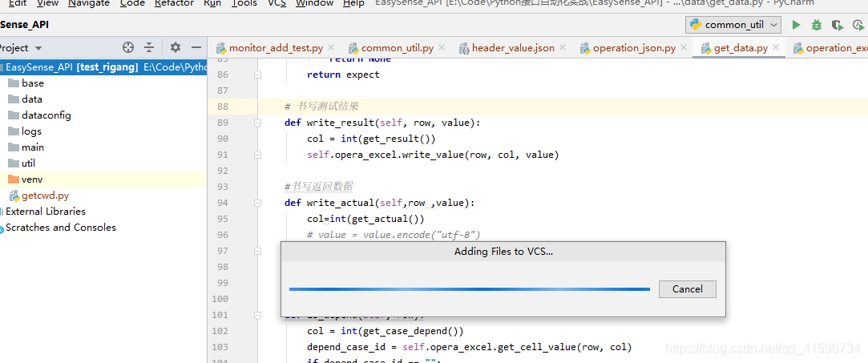Open the Window menu
868x363 pixels.
314,3
